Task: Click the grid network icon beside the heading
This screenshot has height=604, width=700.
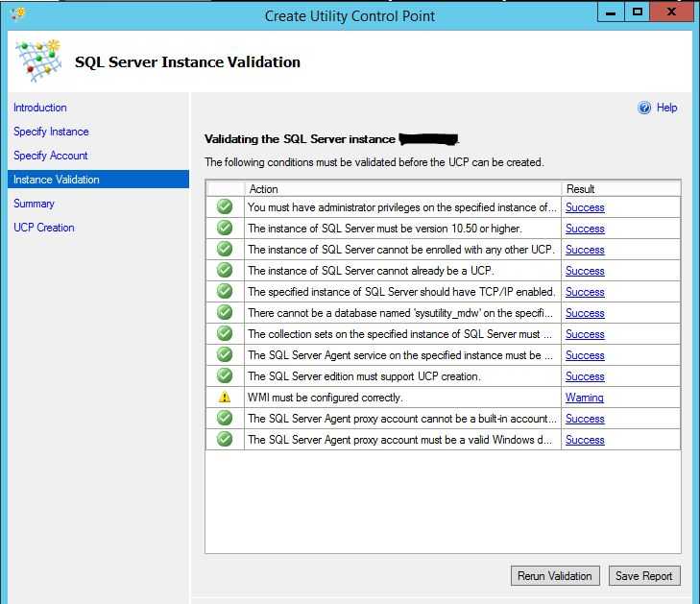Action: coord(38,60)
